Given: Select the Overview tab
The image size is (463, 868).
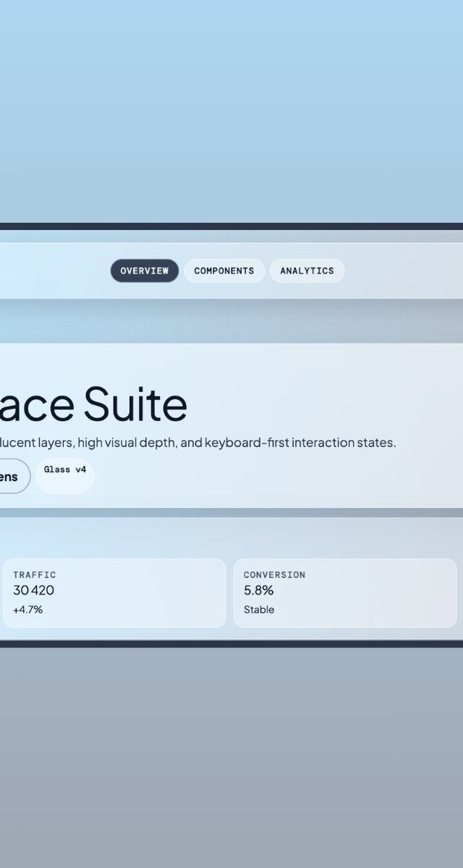Looking at the screenshot, I should pos(145,271).
